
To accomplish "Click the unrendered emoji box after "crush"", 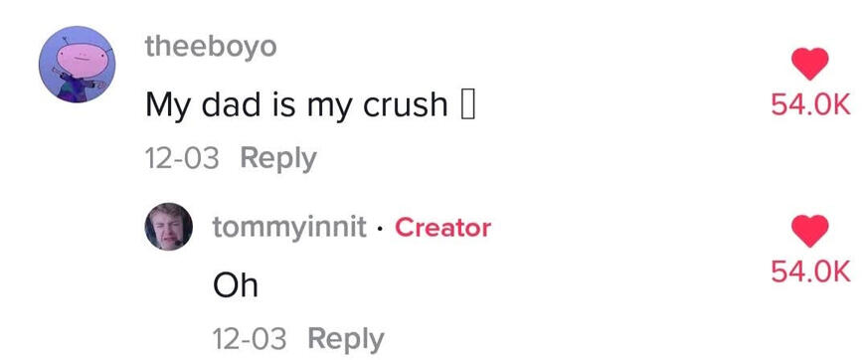I will (467, 104).
